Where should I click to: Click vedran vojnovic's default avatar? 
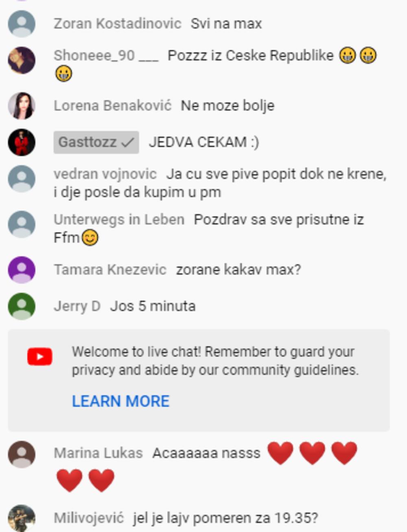[22, 179]
